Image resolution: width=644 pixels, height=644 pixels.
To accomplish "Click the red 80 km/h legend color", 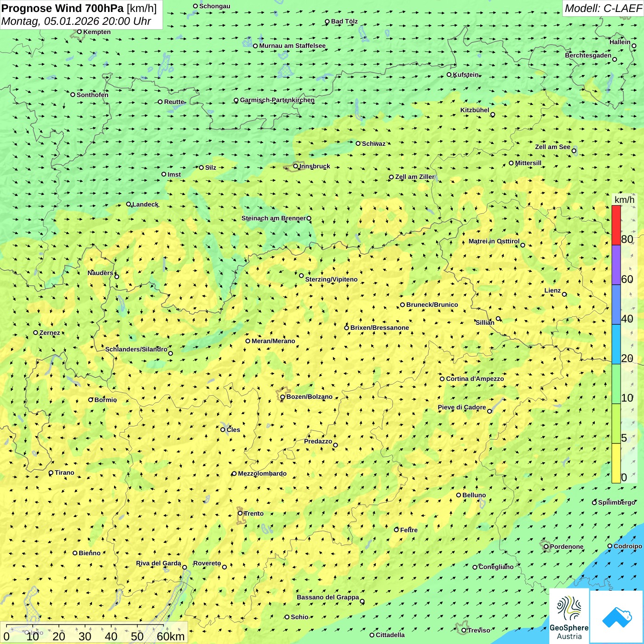I will click(x=616, y=225).
